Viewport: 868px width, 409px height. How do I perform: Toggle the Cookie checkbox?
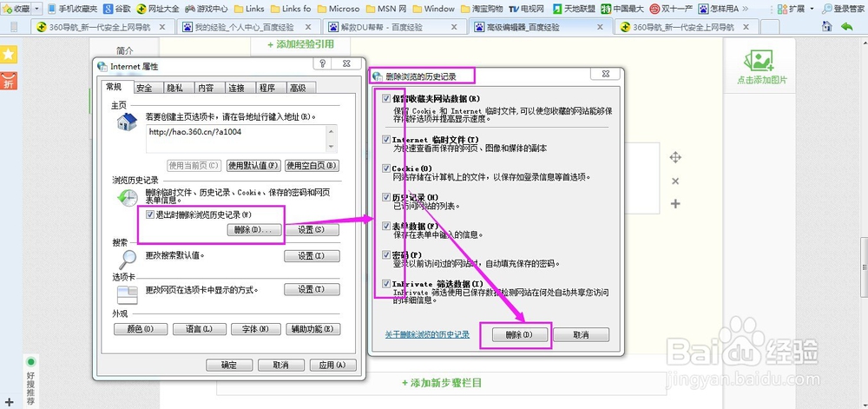click(x=386, y=168)
